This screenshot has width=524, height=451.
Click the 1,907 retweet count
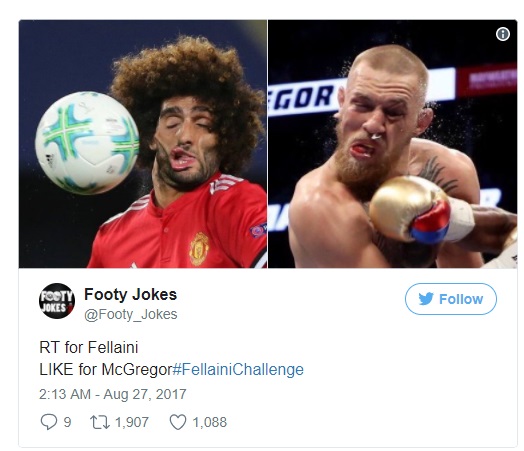[132, 422]
